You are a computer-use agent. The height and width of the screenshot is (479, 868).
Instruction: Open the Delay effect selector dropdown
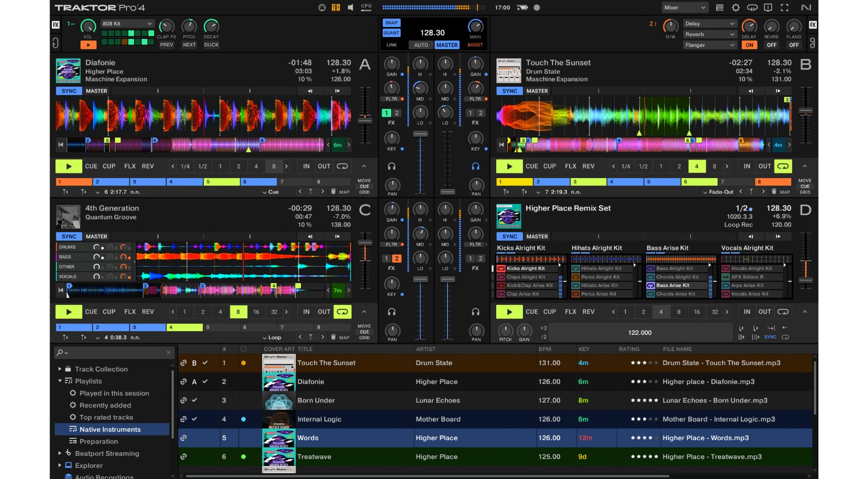709,24
